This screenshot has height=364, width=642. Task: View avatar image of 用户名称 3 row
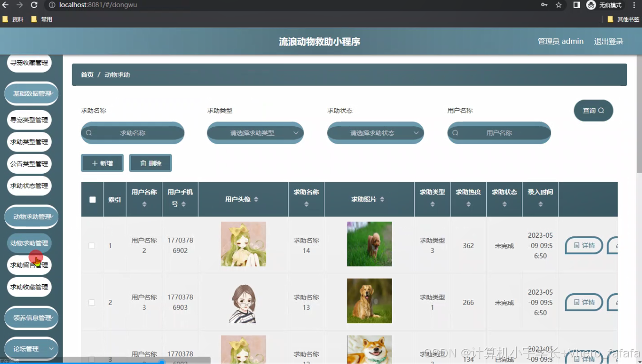[244, 301]
